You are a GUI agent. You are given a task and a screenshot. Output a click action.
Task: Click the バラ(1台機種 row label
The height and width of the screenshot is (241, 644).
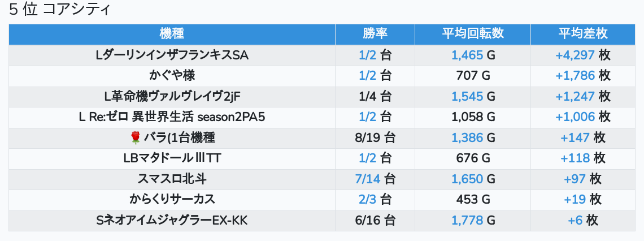click(x=179, y=137)
